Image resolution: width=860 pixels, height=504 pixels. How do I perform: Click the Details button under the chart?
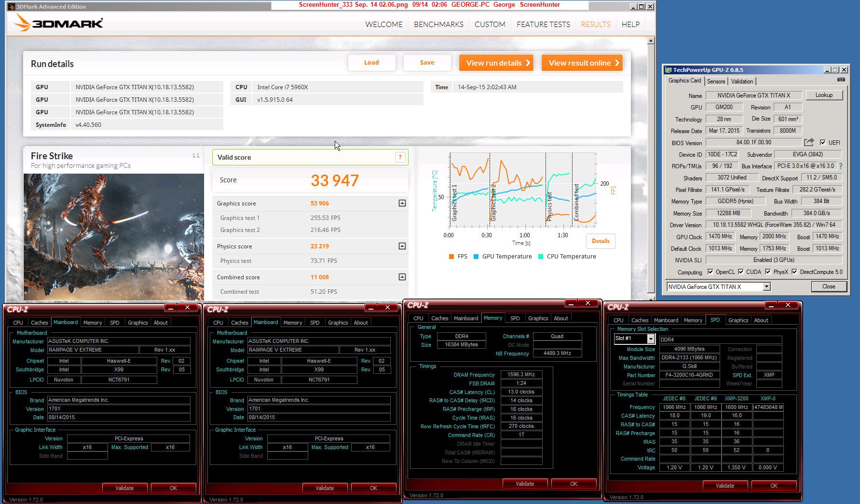[601, 241]
